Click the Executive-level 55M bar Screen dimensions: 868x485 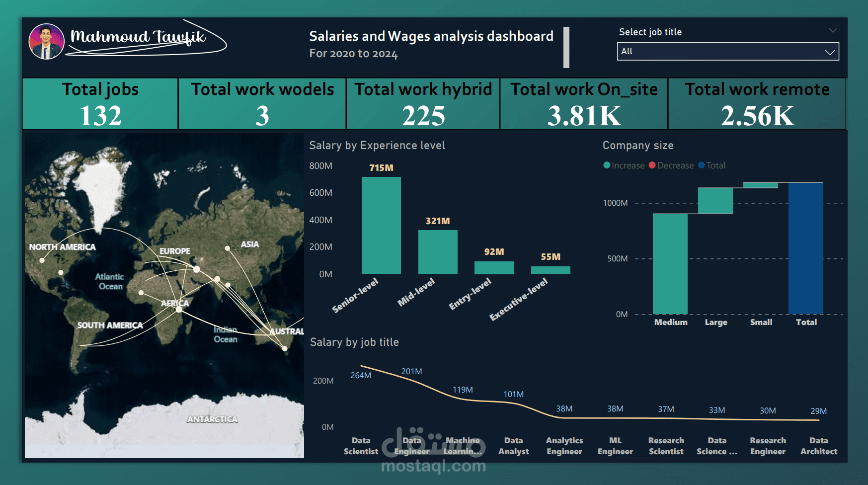tap(551, 270)
